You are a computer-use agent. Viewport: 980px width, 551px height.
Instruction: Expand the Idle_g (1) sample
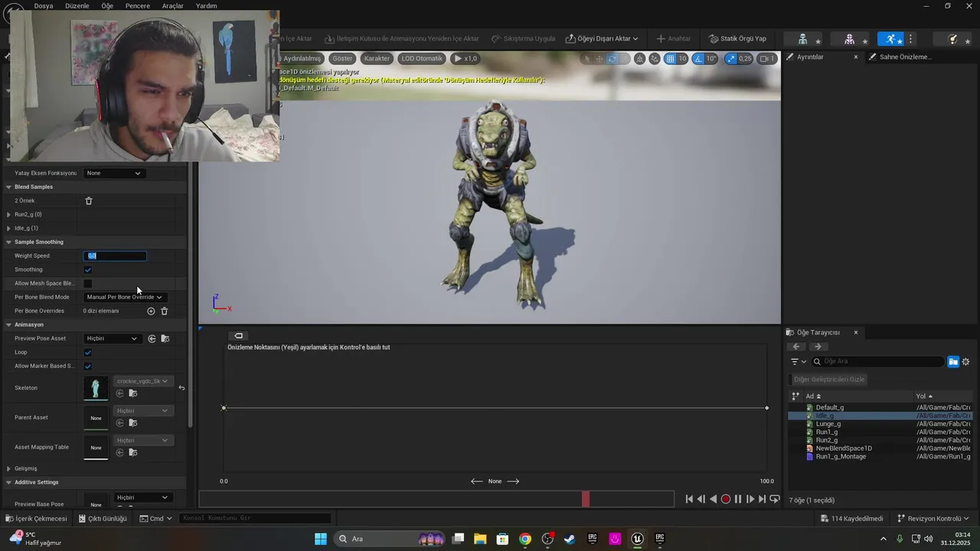8,228
